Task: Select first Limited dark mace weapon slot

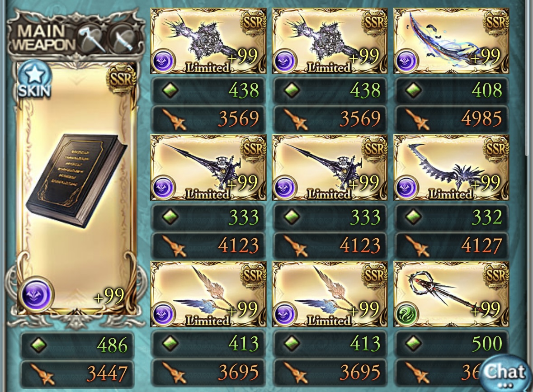Action: [x=208, y=41]
